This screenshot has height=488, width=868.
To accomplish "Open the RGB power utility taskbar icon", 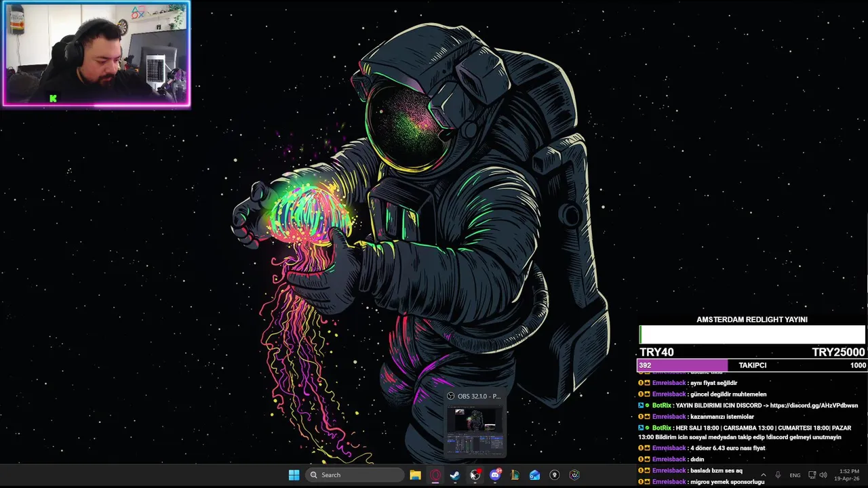I will 574,475.
